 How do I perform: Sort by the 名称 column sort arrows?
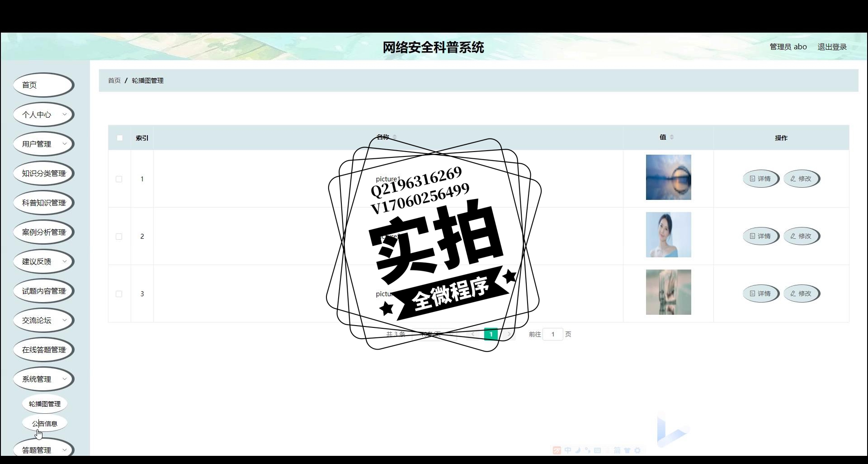click(395, 137)
